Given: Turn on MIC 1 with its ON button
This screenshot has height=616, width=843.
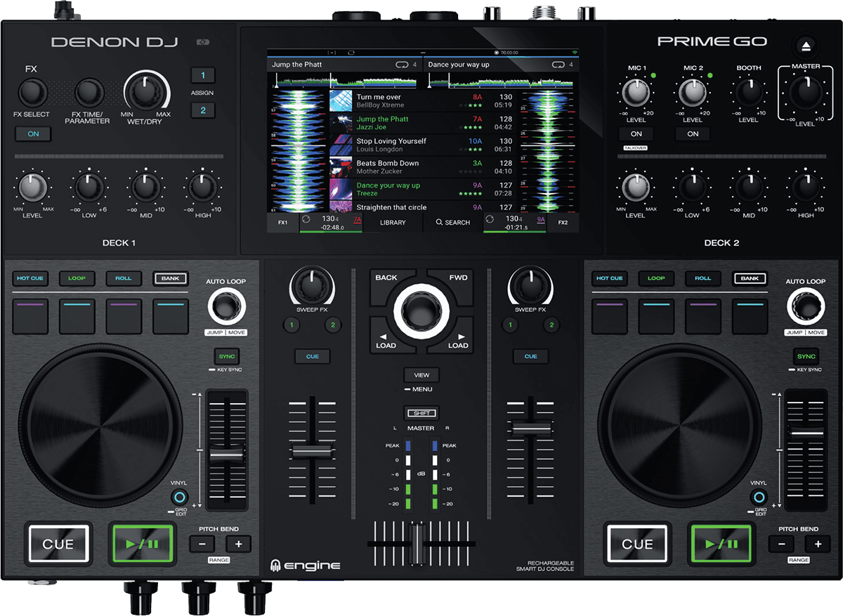Looking at the screenshot, I should tap(636, 133).
